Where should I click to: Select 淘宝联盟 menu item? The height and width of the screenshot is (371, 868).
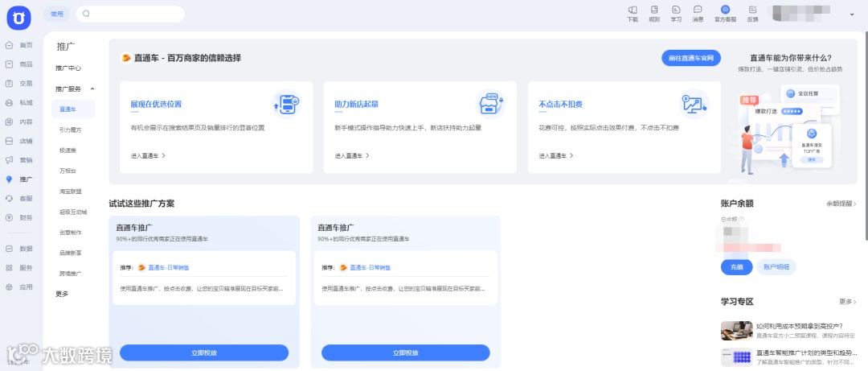tap(70, 192)
